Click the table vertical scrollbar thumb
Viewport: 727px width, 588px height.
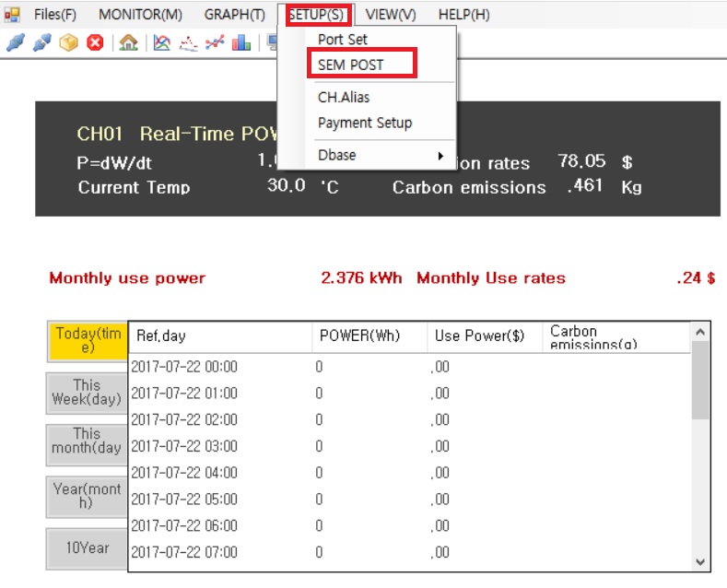coord(700,381)
